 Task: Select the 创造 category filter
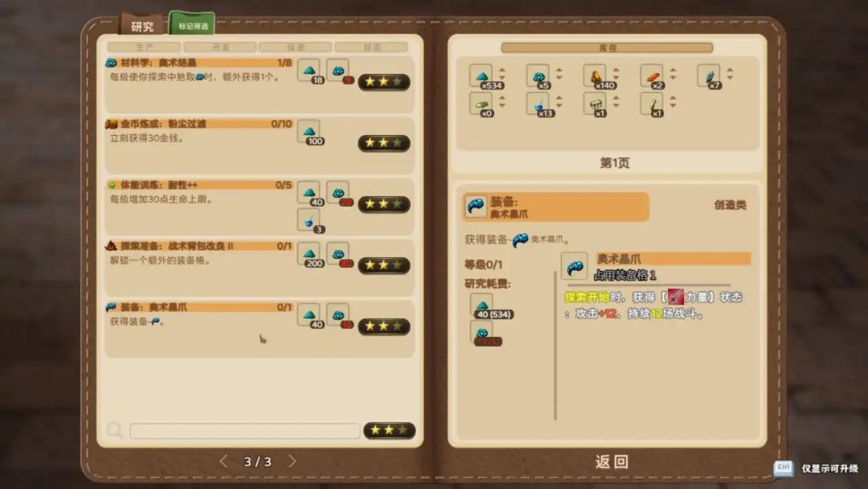pos(371,47)
